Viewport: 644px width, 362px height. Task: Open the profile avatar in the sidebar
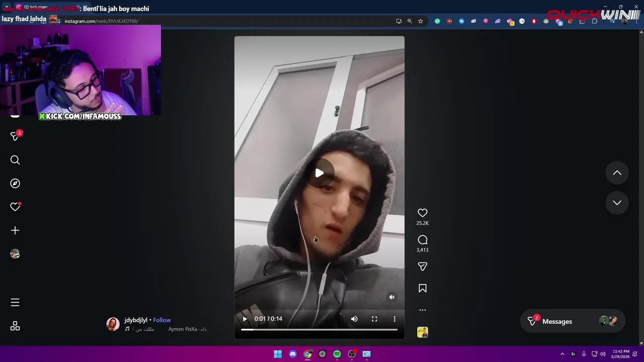coord(15,254)
